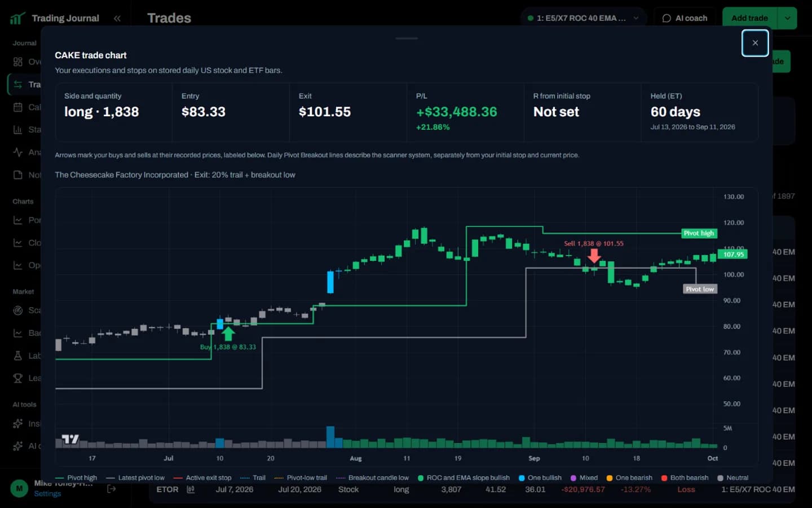Click the red Sell arrow marker on chart
Screen dimensions: 812x508
coord(594,256)
